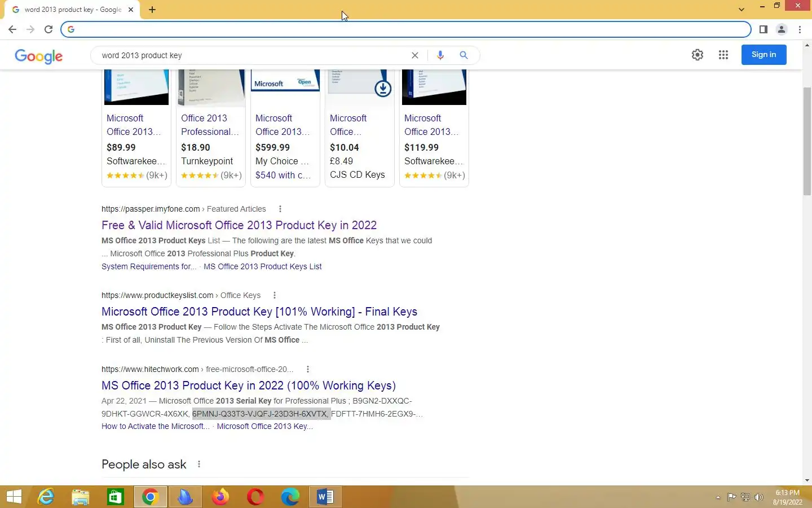The width and height of the screenshot is (812, 508).
Task: Click the magnifying glass search icon
Action: [464, 55]
